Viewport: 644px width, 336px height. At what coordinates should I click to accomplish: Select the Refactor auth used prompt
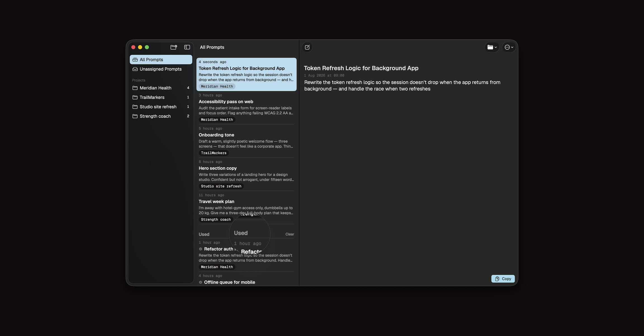click(246, 255)
